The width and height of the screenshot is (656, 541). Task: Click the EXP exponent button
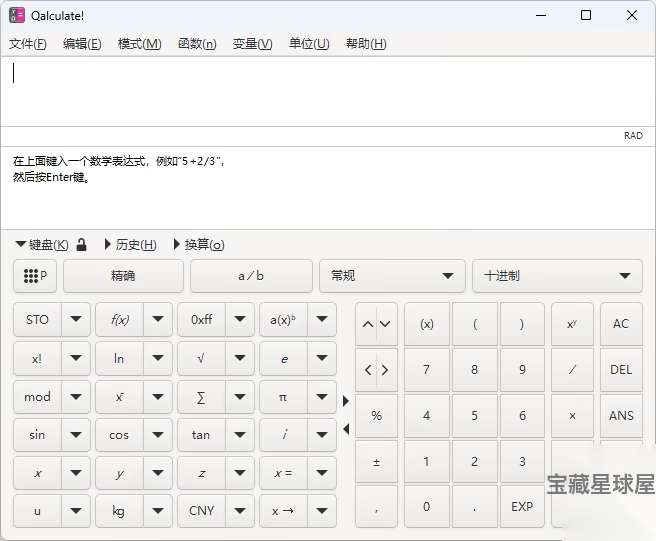(522, 507)
